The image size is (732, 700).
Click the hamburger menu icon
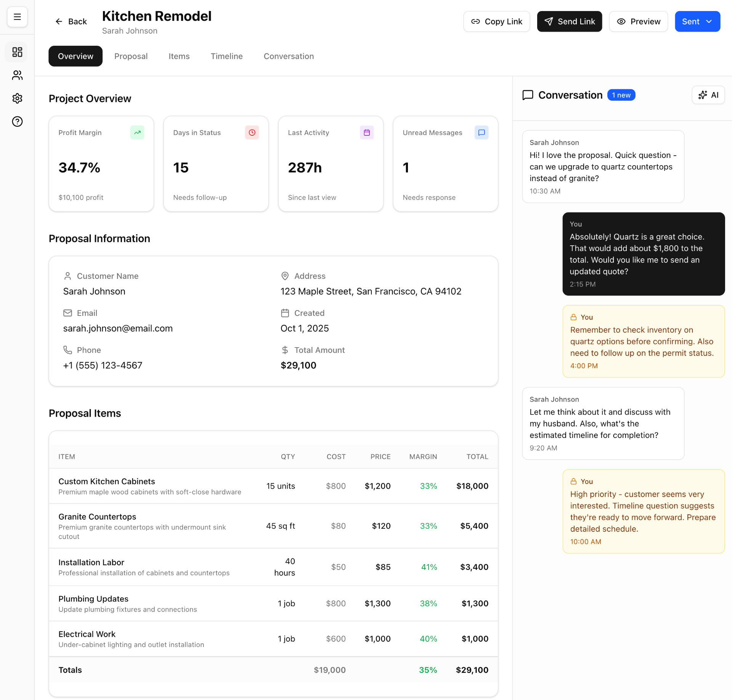(x=17, y=17)
